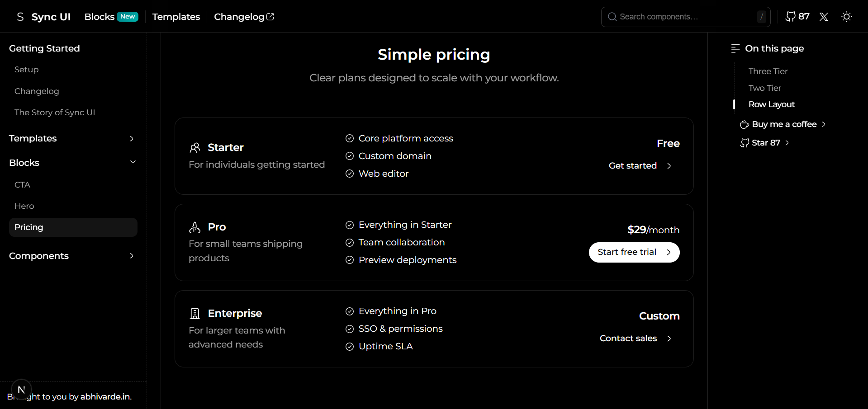Viewport: 868px width, 409px height.
Task: Click the Enterprise building icon
Action: 195,313
